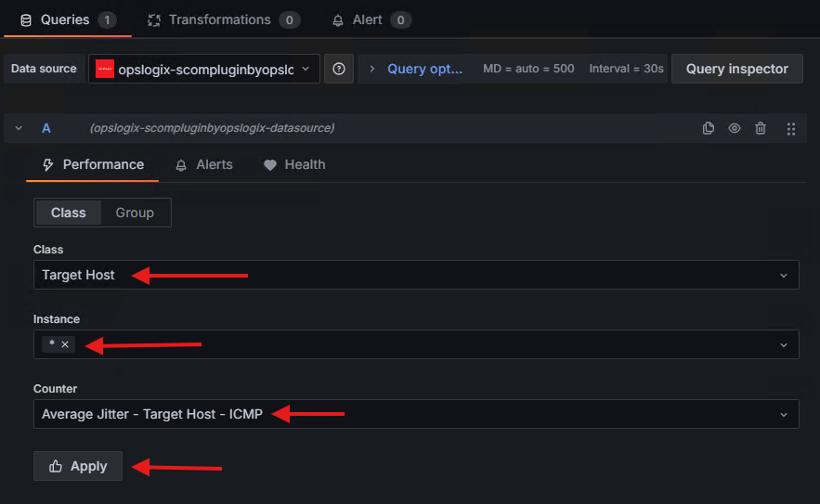Collapse query row A chevron
The height and width of the screenshot is (504, 820).
click(x=19, y=128)
